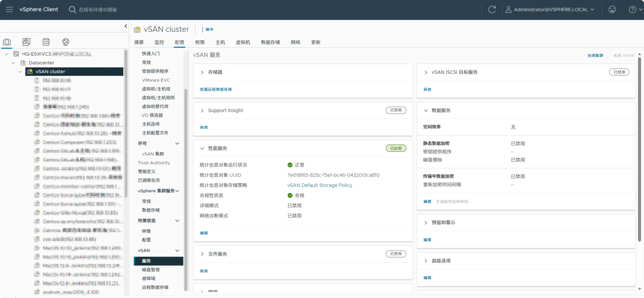Collapse the inventory navigator panel

[x=126, y=26]
